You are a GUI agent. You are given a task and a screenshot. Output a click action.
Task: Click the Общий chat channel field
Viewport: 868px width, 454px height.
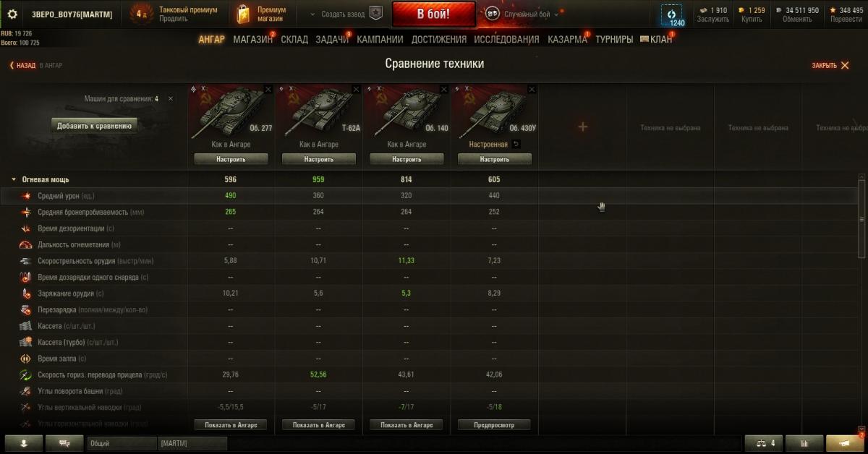(x=122, y=443)
